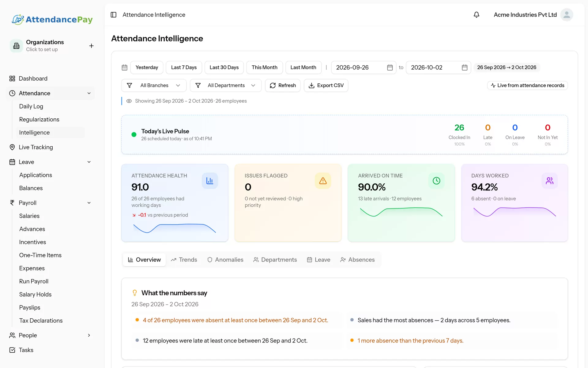Select Last 7 Days preset
Viewport: 588px width, 368px height.
[x=184, y=67]
